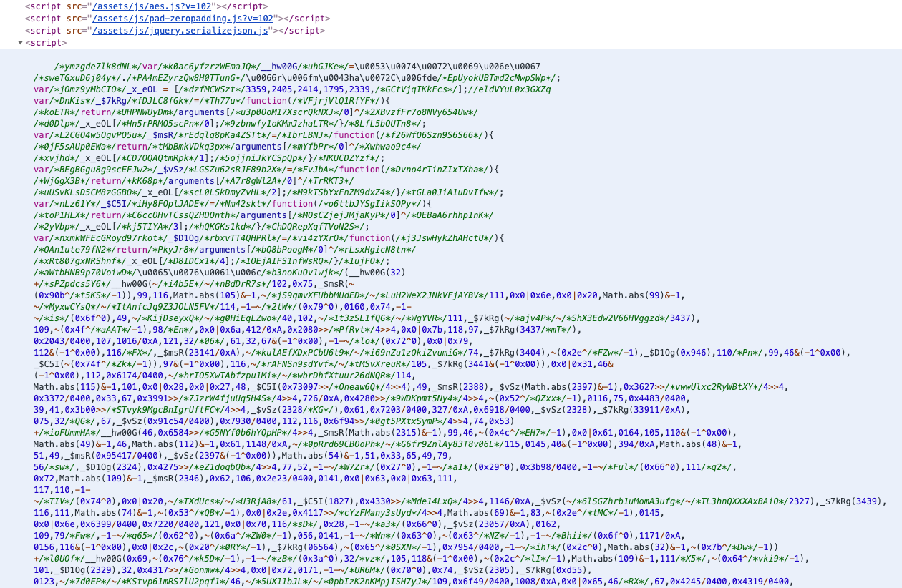Open the aes.js?v=102 script link
Viewport: 902px width, 588px height.
point(153,6)
